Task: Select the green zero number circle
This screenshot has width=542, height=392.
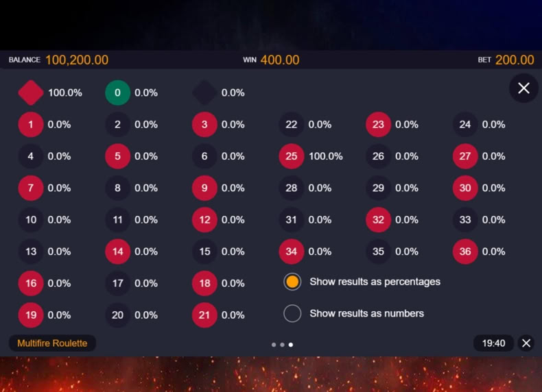Action: pyautogui.click(x=117, y=93)
